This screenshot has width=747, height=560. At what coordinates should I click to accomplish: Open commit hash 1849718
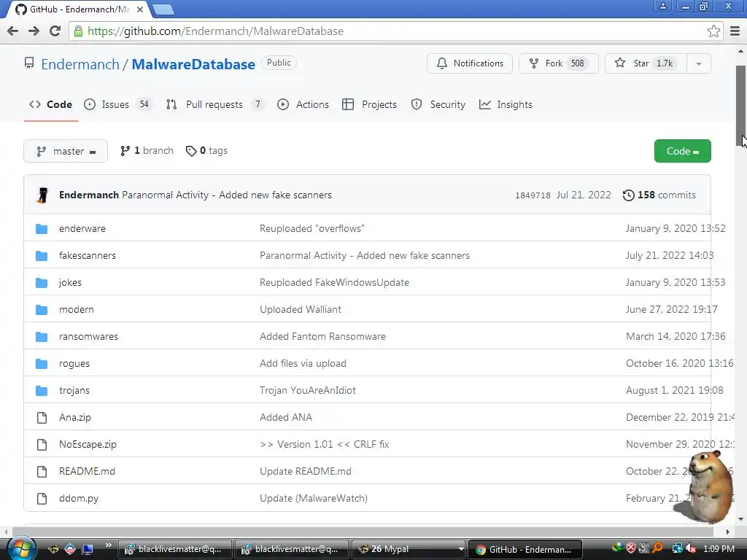[533, 195]
